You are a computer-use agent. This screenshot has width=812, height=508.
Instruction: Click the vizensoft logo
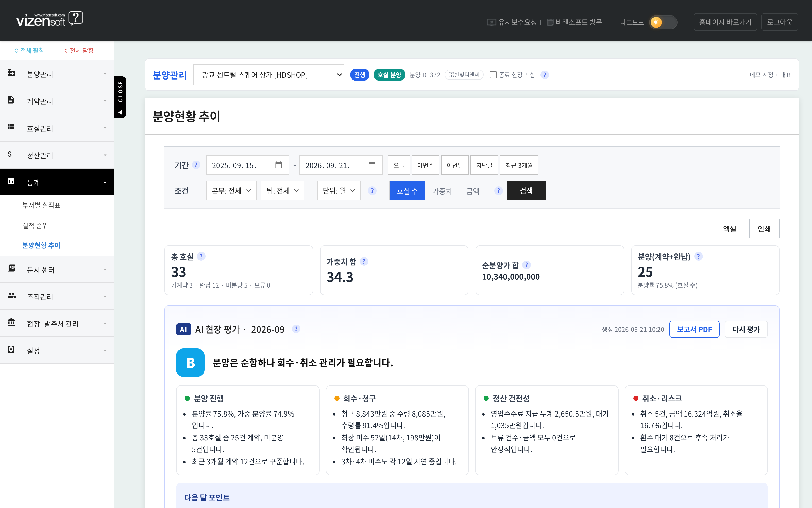click(50, 19)
